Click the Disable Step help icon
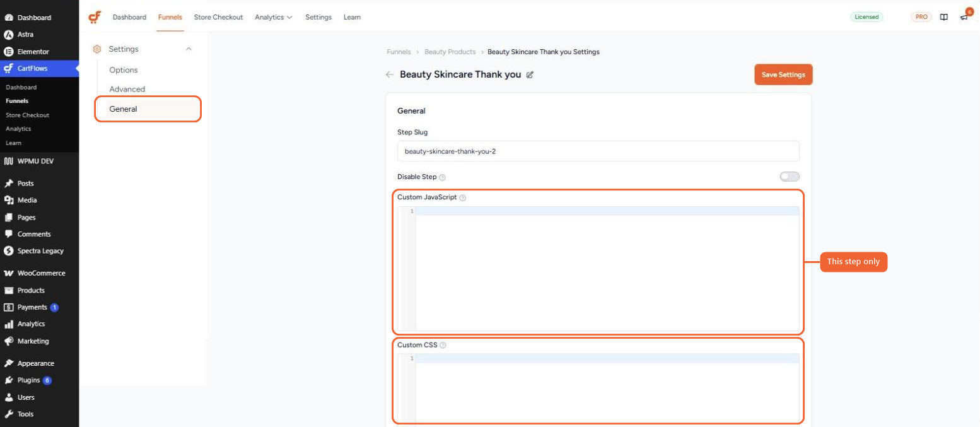 pos(442,177)
